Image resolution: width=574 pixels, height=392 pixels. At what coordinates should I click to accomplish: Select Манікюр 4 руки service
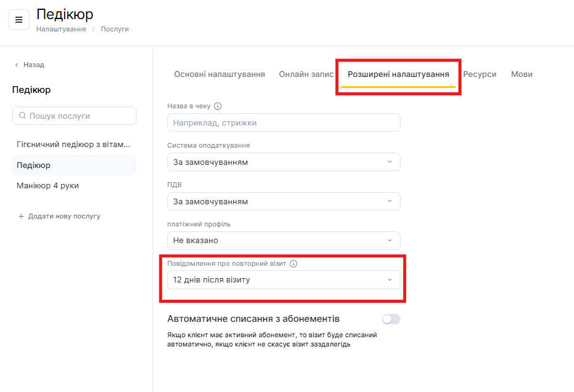48,185
